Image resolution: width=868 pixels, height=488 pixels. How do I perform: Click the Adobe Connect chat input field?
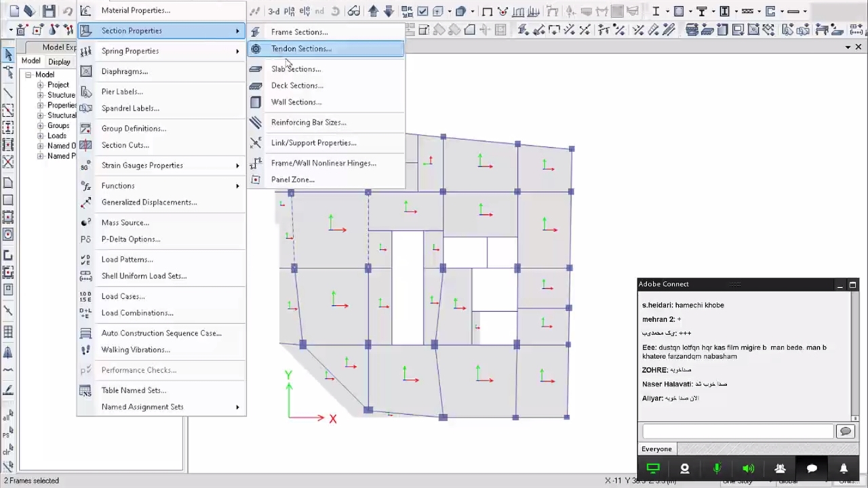[737, 431]
